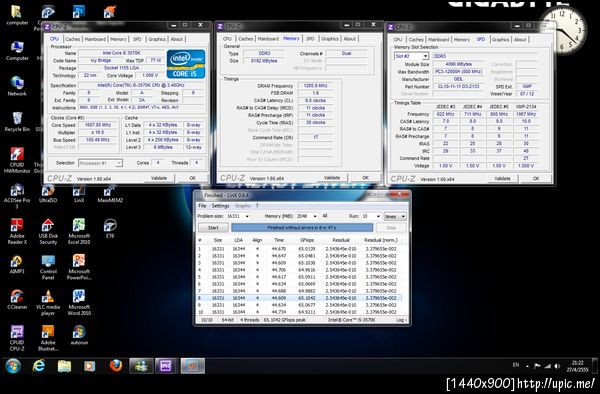This screenshot has width=600, height=394.
Task: Click the Start button in LinX
Action: 213,228
